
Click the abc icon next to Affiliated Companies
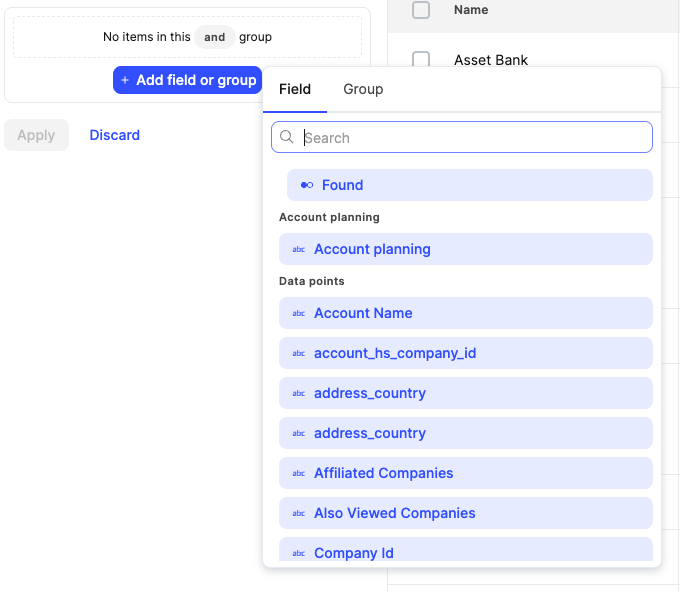[x=298, y=473]
